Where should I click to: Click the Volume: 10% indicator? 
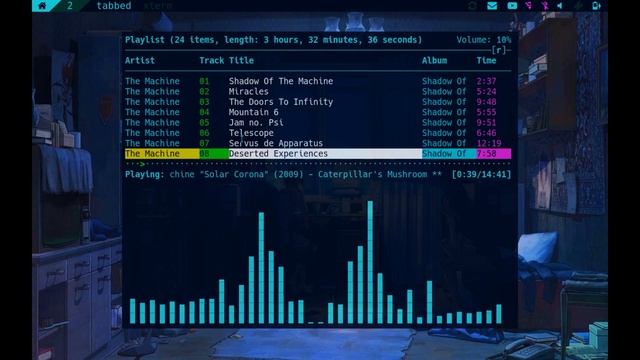[484, 40]
